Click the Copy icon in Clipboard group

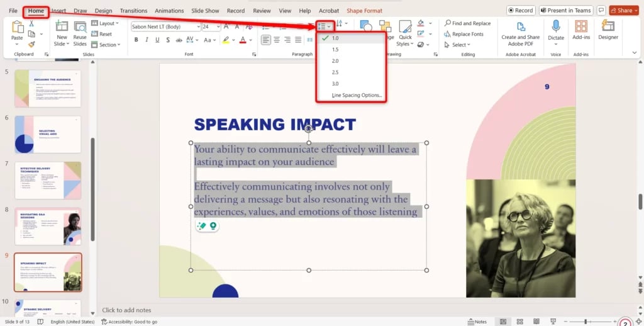click(x=31, y=34)
